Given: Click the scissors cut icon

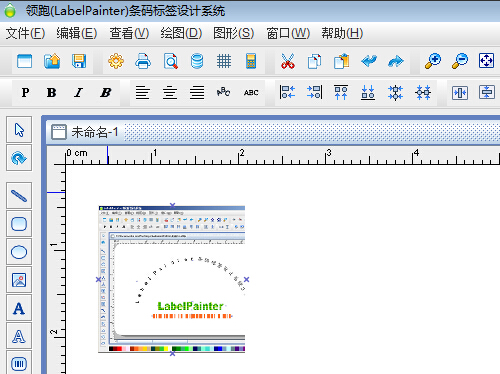Looking at the screenshot, I should click(x=288, y=61).
